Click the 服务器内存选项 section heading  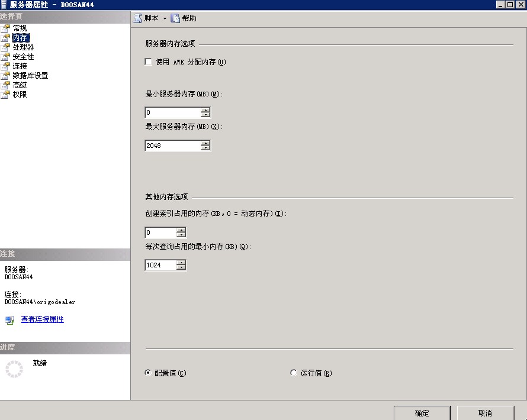click(x=170, y=43)
